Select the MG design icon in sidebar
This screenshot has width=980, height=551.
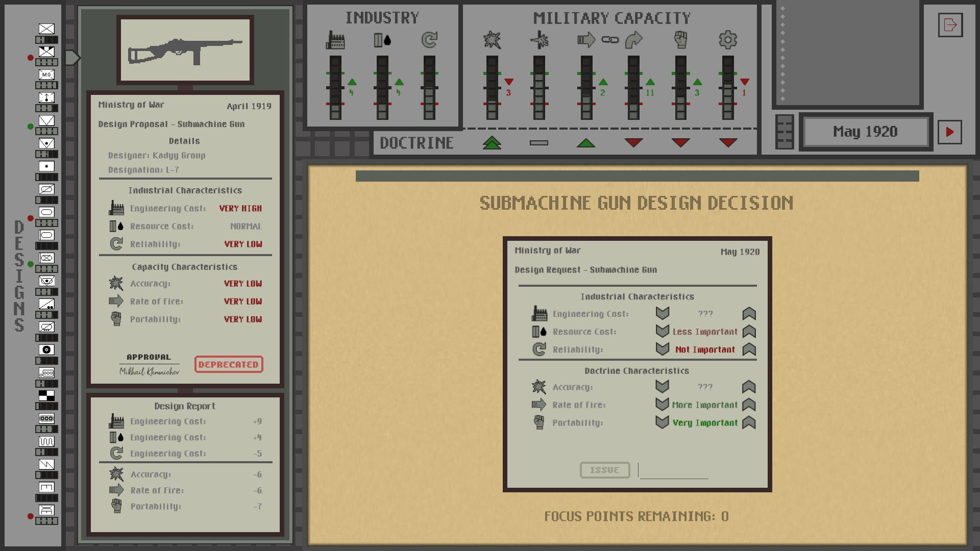coord(46,74)
